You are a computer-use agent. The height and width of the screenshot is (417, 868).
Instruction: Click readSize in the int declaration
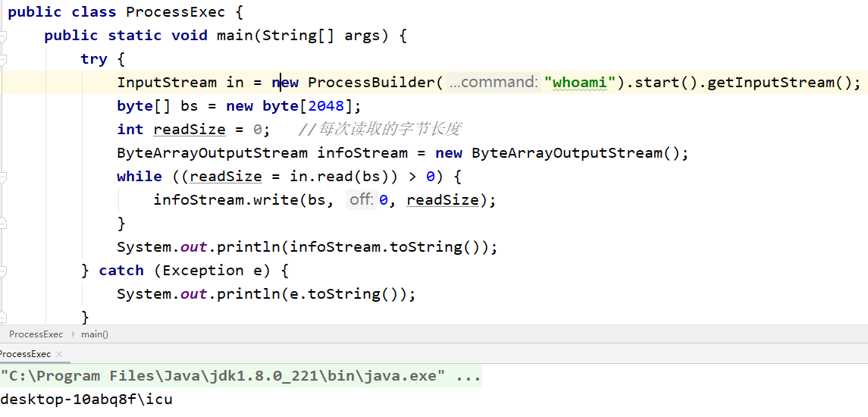pos(190,130)
